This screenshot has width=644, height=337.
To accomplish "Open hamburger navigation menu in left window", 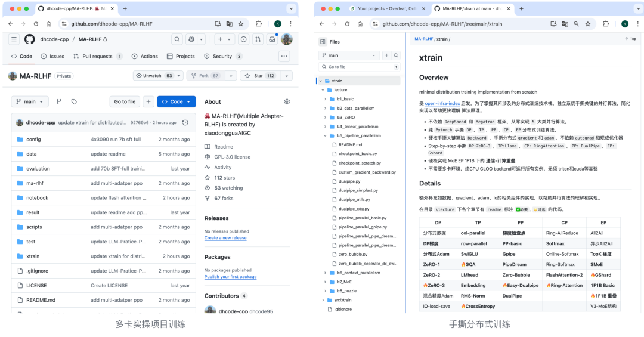I will [x=14, y=39].
